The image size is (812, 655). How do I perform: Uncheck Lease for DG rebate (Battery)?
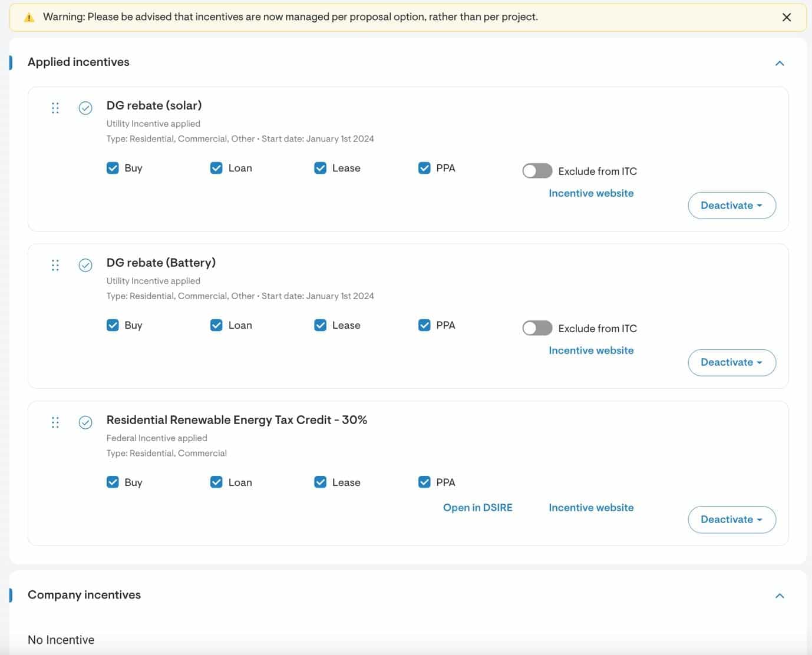tap(321, 325)
